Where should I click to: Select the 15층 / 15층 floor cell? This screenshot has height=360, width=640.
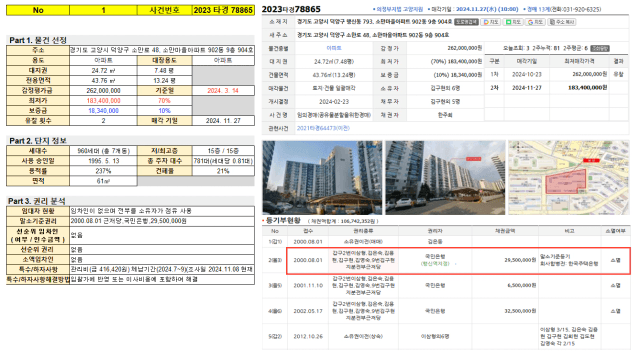[223, 151]
